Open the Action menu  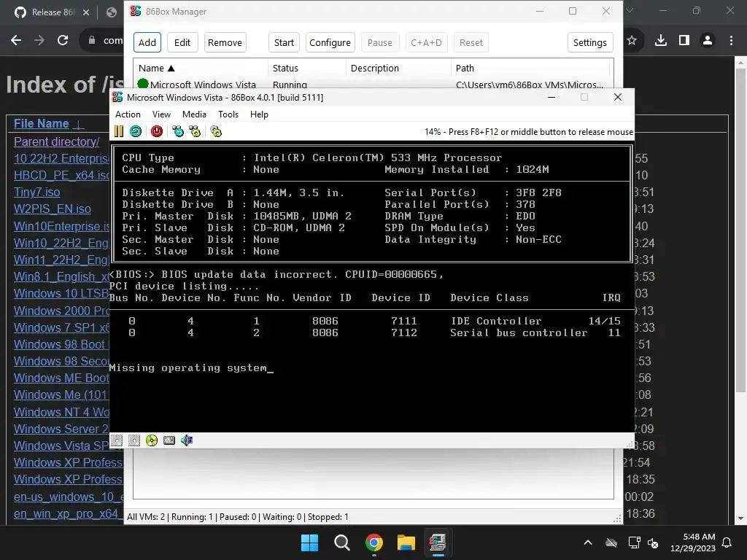click(x=128, y=114)
